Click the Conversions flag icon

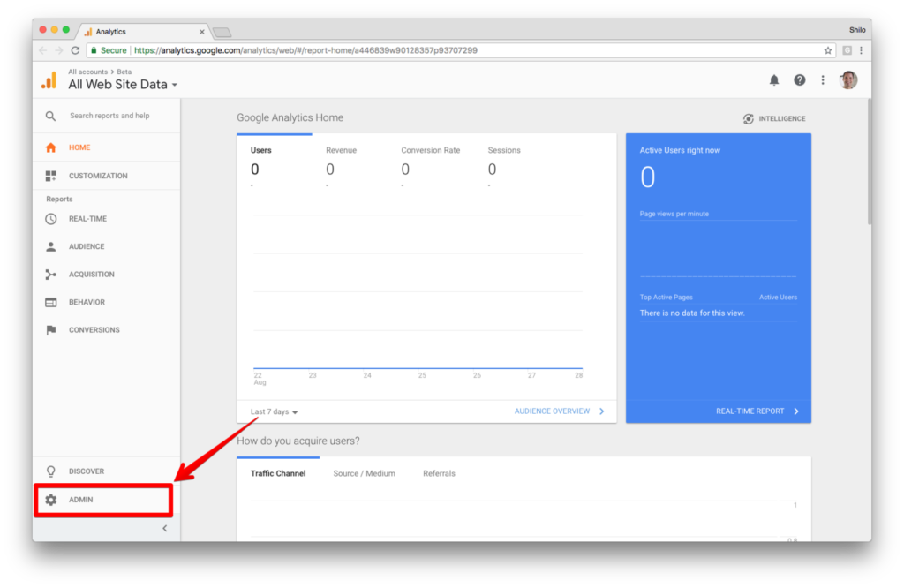[50, 330]
